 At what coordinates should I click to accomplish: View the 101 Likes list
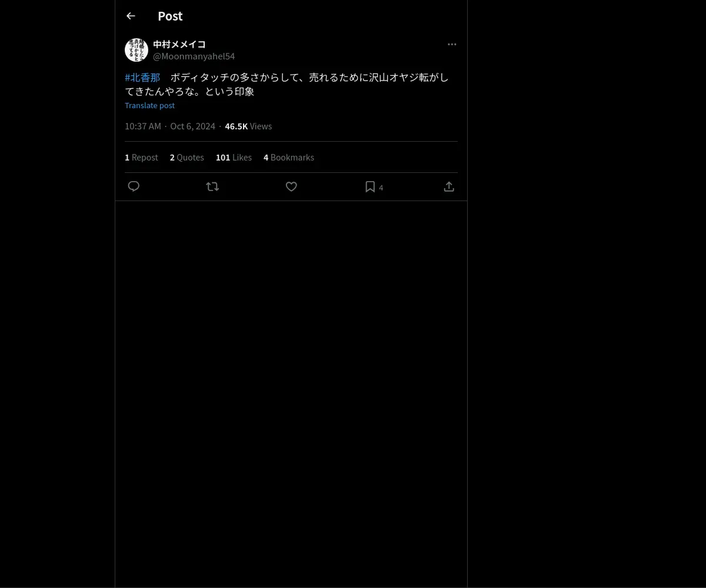click(x=234, y=157)
